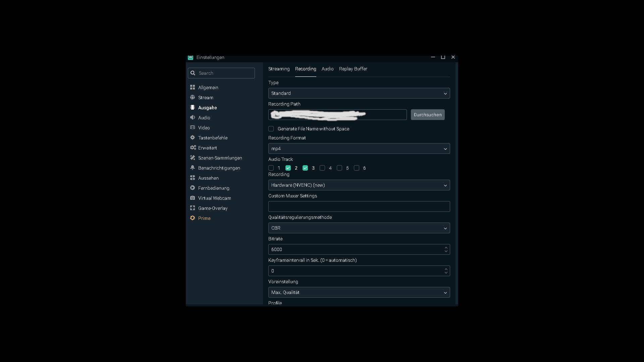Open the Replay Buffer tab
The width and height of the screenshot is (644, 362).
pos(353,69)
